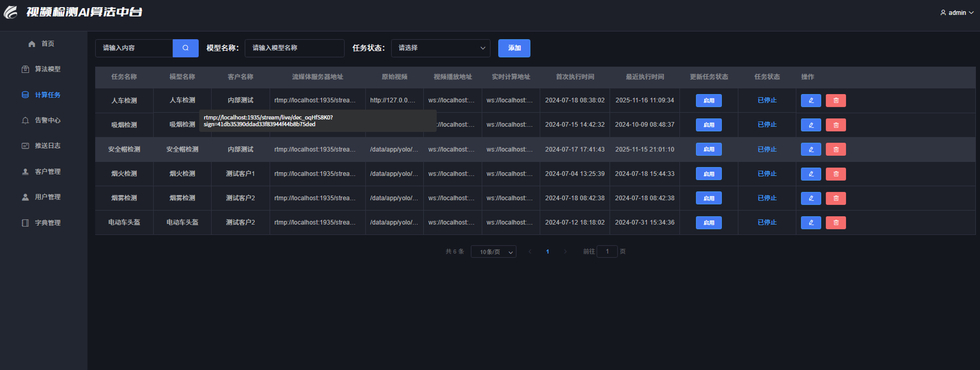Click the 2024-07-18 08:38:02 time cell
This screenshot has height=370, width=980.
tap(575, 100)
